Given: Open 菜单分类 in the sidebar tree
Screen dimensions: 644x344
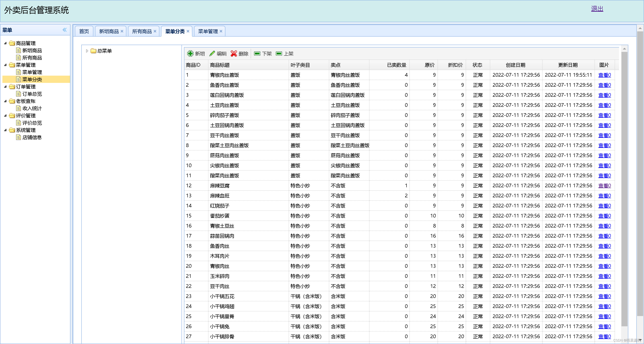Looking at the screenshot, I should [x=32, y=79].
